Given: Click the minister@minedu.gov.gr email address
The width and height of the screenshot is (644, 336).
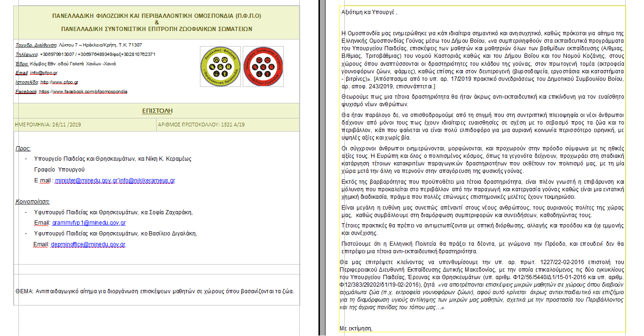Looking at the screenshot, I should (x=89, y=180).
